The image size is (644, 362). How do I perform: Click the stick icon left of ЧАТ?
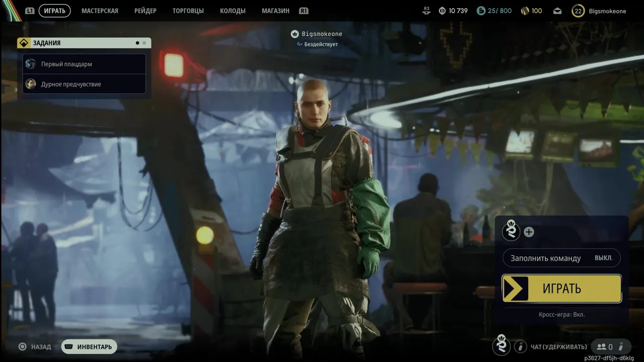[520, 346]
